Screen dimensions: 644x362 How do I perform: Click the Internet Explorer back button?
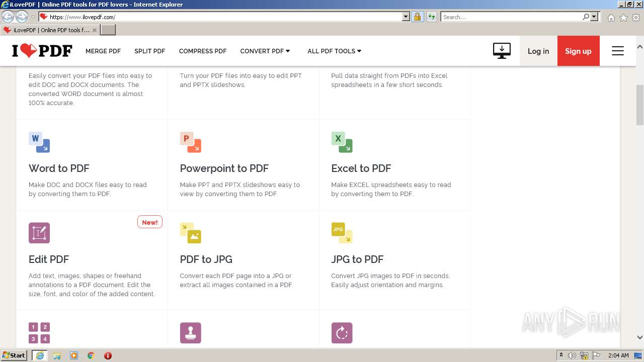(x=8, y=17)
